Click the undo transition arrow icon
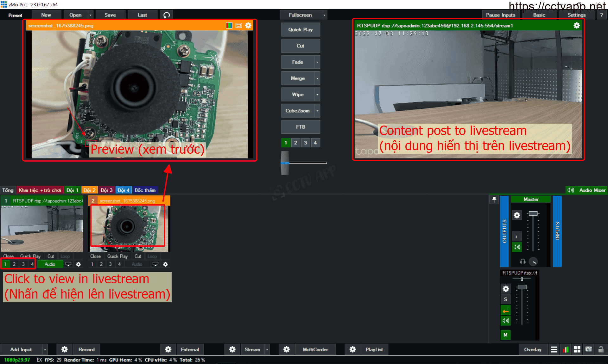Image resolution: width=608 pixels, height=364 pixels. click(167, 15)
